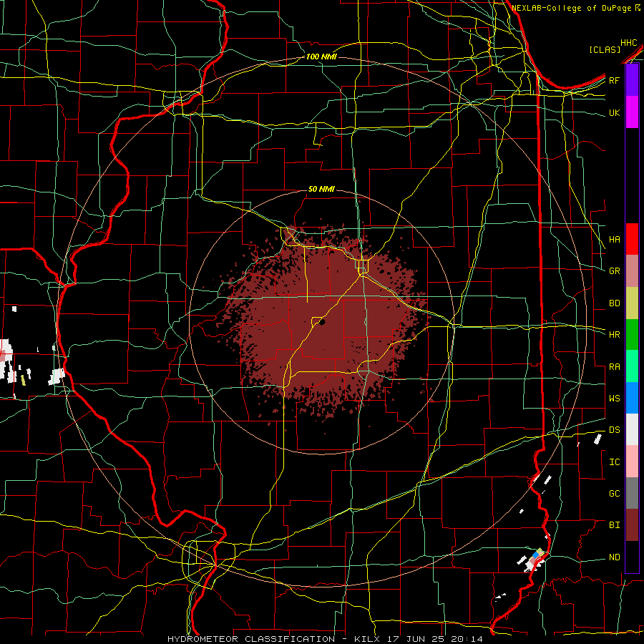Click the 'RF' legend label
Viewport: 644px width, 644px height.
(615, 81)
